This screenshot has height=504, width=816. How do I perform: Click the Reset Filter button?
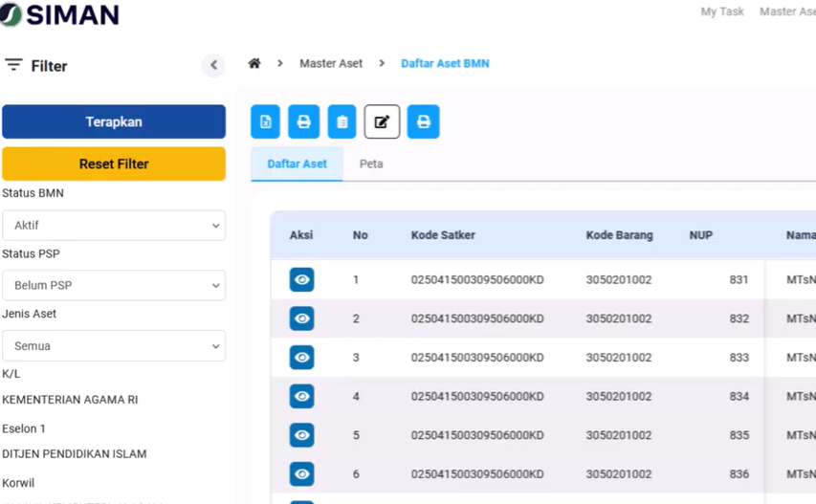coord(114,164)
